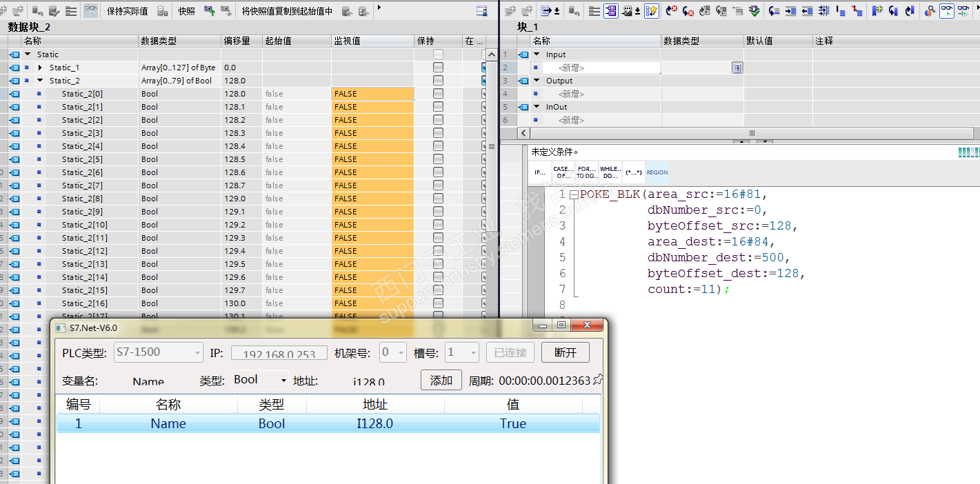Toggle 保持 checkbox for Static_2[8] row
Screen dimensions: 980x484
tap(438, 199)
